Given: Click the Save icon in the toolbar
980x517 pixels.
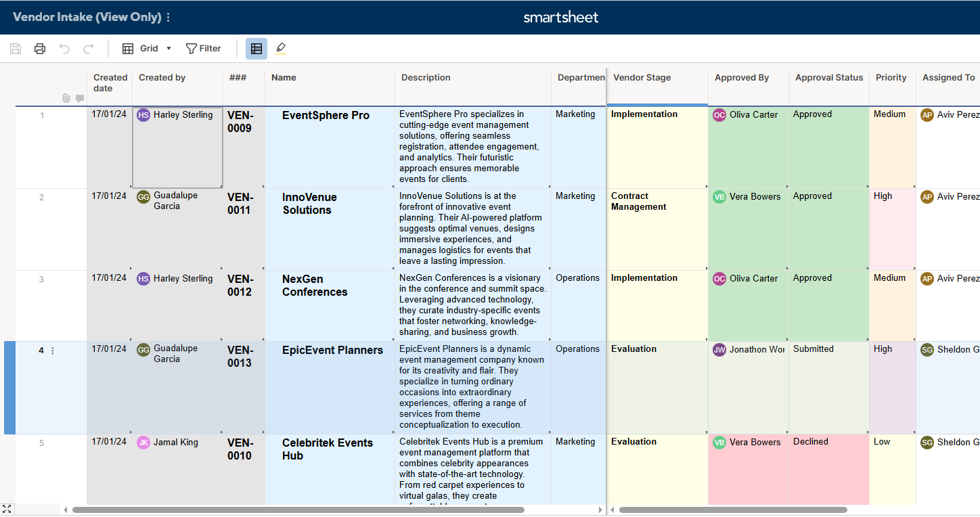Looking at the screenshot, I should point(16,49).
